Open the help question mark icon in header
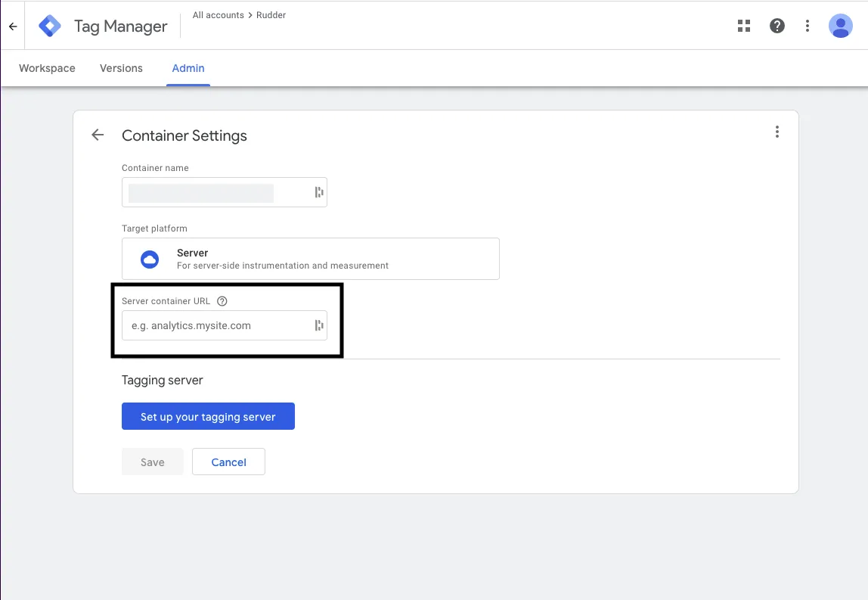This screenshot has width=868, height=600. coord(777,26)
